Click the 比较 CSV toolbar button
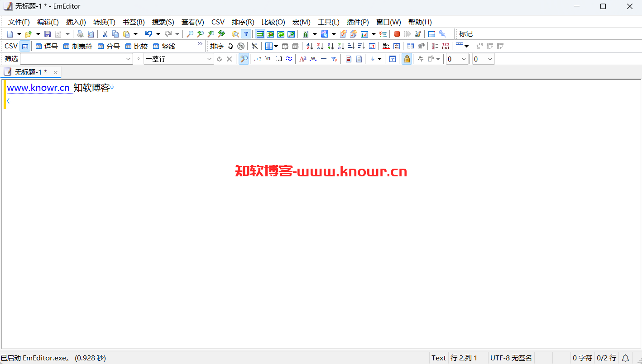642x364 pixels. coord(136,46)
